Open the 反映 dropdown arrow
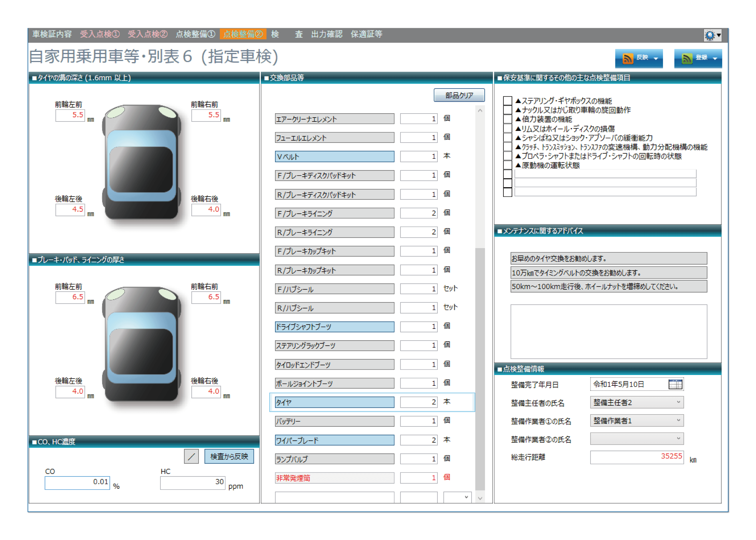Screen dimensions: 756x540 click(x=656, y=59)
